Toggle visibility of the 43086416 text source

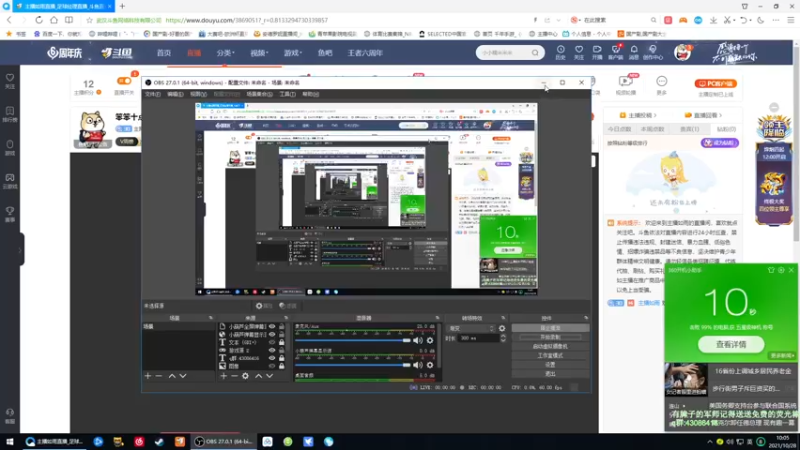pos(272,358)
